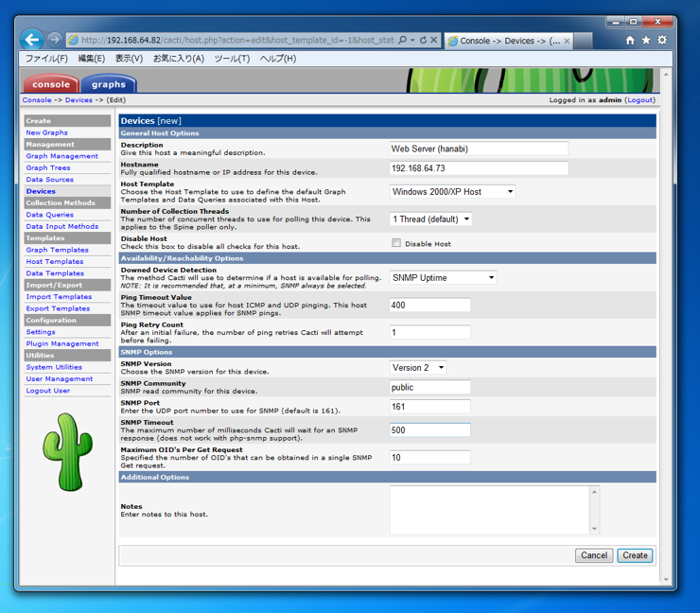700x613 pixels.
Task: Click the Notes box scroll down arrow
Action: pos(594,529)
